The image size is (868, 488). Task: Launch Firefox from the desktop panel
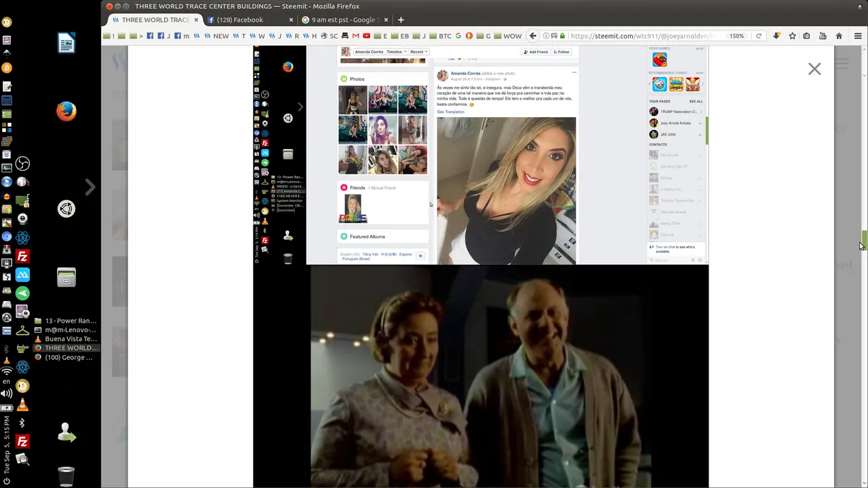pyautogui.click(x=66, y=111)
